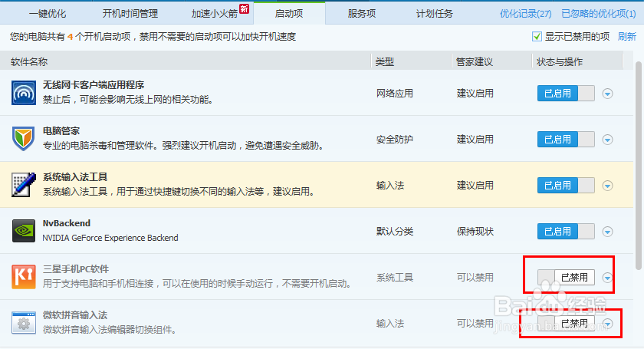Select 微软拼音输入法 entry name
The image size is (644, 349).
coord(75,315)
